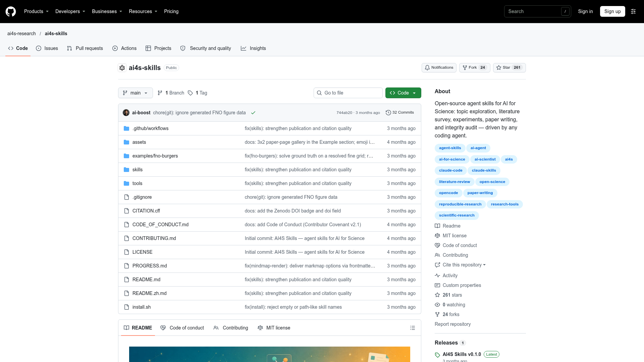Open the Resources dropdown menu

(143, 11)
